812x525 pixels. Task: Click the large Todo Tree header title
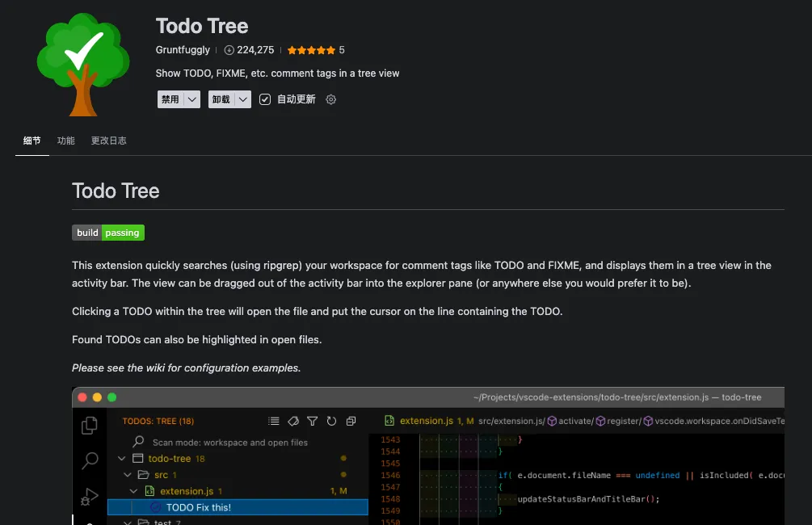pyautogui.click(x=202, y=26)
